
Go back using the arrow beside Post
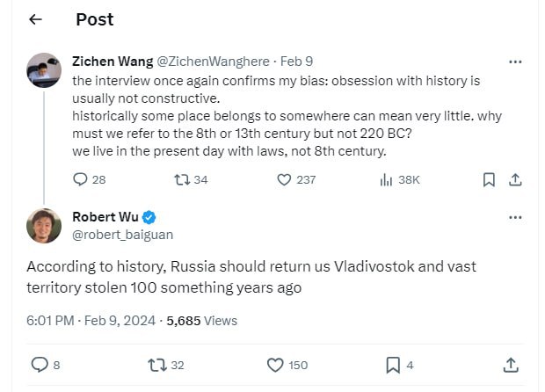point(35,19)
